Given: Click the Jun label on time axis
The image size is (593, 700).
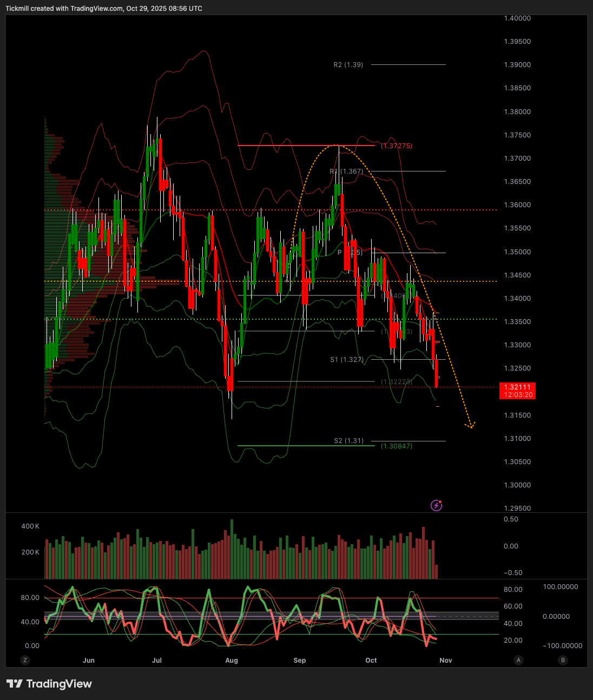Looking at the screenshot, I should pyautogui.click(x=89, y=661).
